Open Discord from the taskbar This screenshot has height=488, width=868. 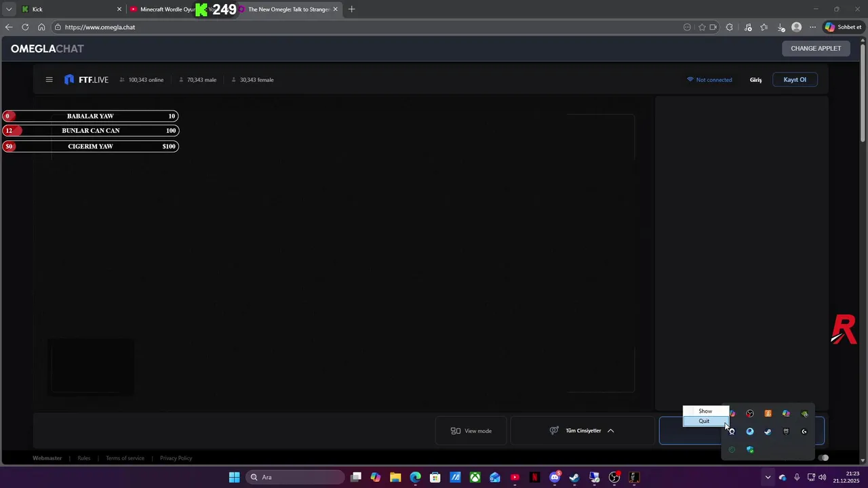[x=555, y=477]
